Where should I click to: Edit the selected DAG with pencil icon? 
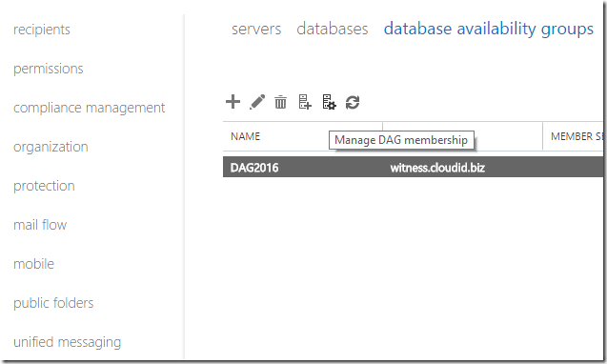click(x=257, y=102)
